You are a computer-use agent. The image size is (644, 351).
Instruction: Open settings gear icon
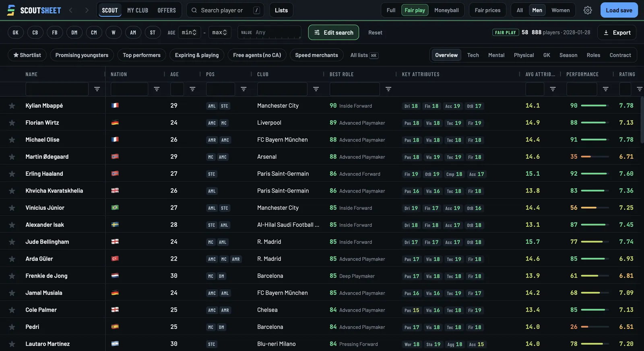click(x=588, y=10)
